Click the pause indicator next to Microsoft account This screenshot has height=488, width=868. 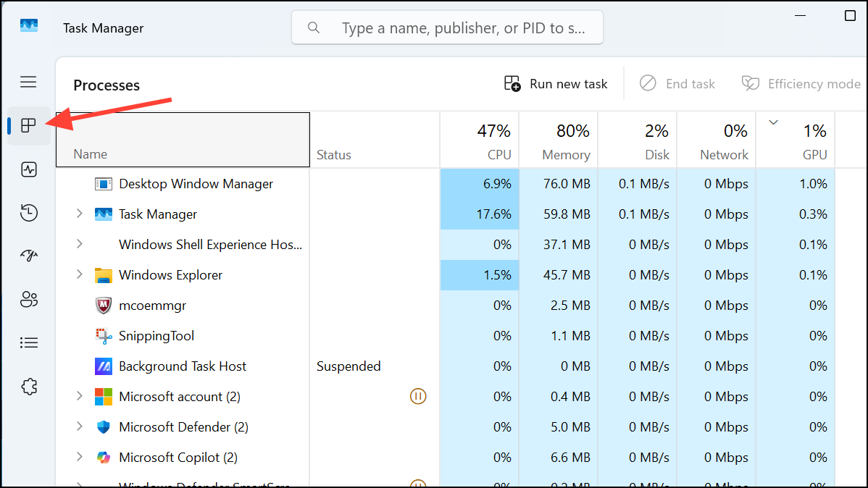[x=418, y=396]
